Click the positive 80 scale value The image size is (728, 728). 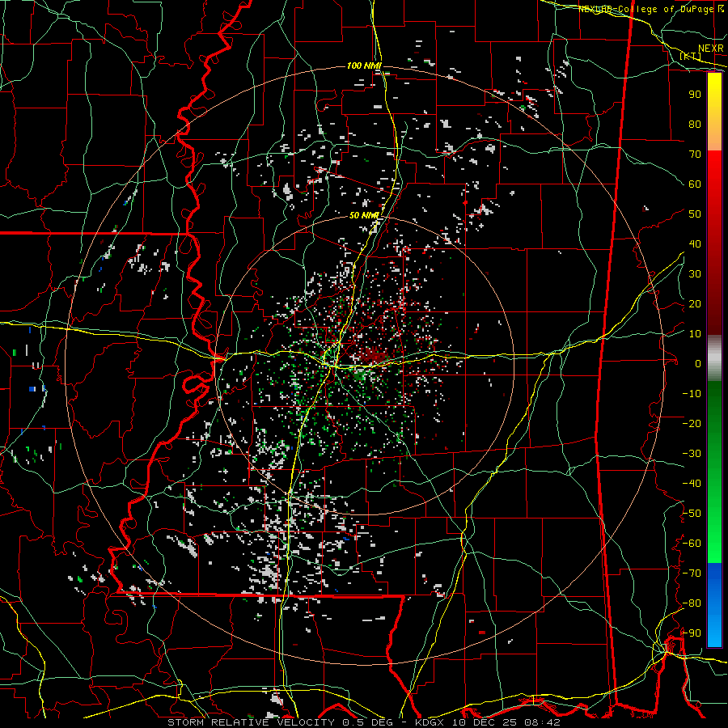pos(695,125)
